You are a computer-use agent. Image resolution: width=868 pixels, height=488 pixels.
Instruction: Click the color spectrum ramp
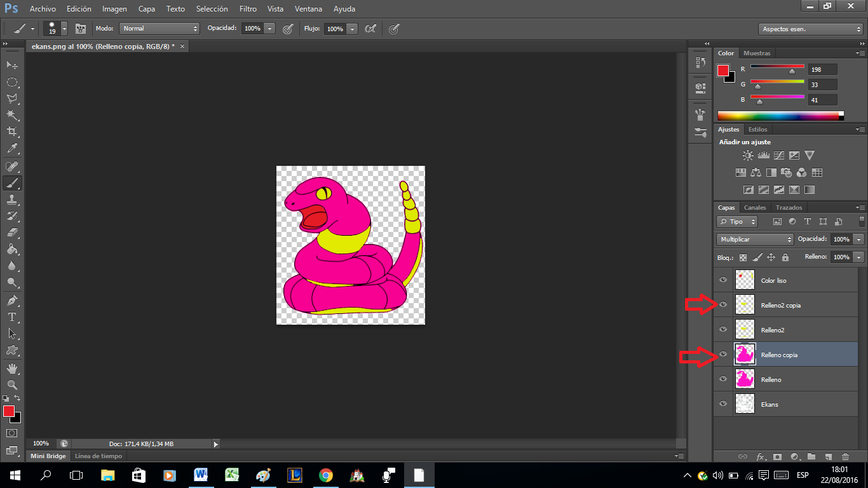pos(780,116)
